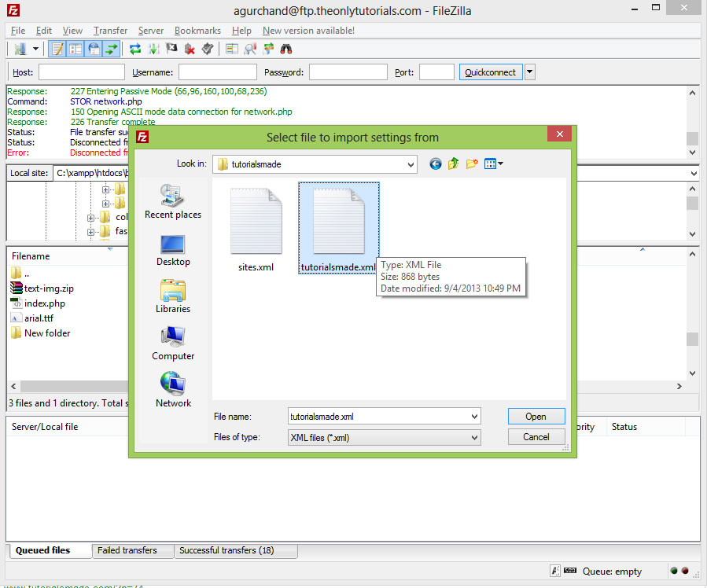Image resolution: width=707 pixels, height=588 pixels.
Task: Open the Files of type dropdown
Action: click(x=474, y=436)
